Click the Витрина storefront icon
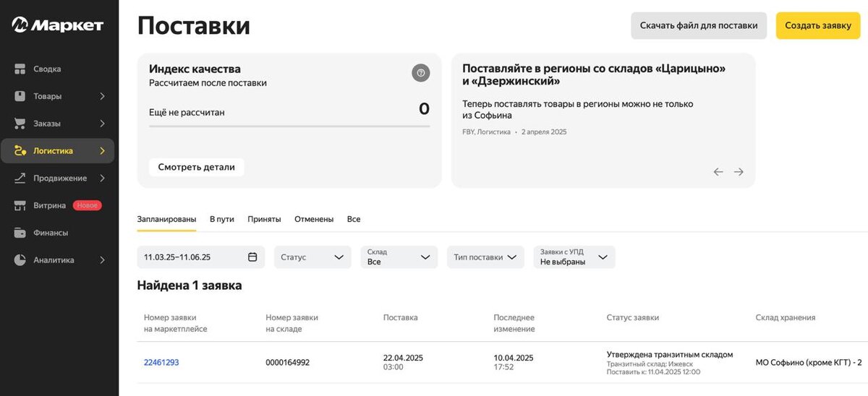The width and height of the screenshot is (868, 396). (x=20, y=205)
